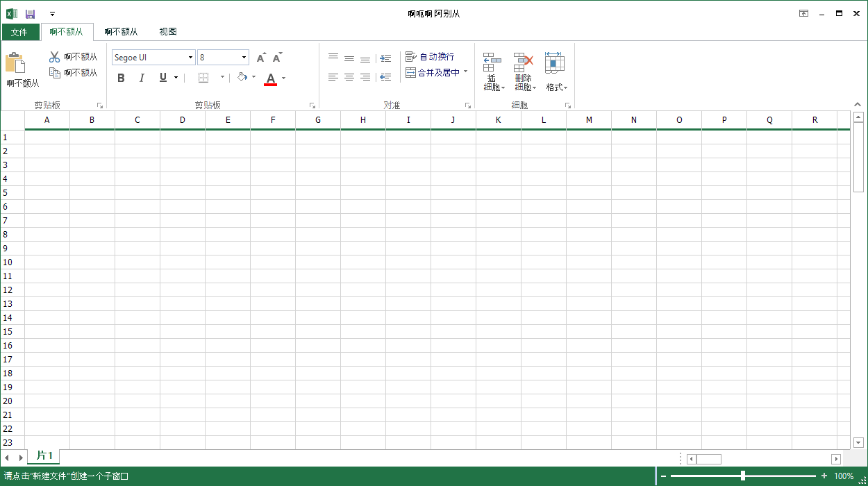
Task: Switch to the 视图 ribbon tab
Action: (x=169, y=31)
